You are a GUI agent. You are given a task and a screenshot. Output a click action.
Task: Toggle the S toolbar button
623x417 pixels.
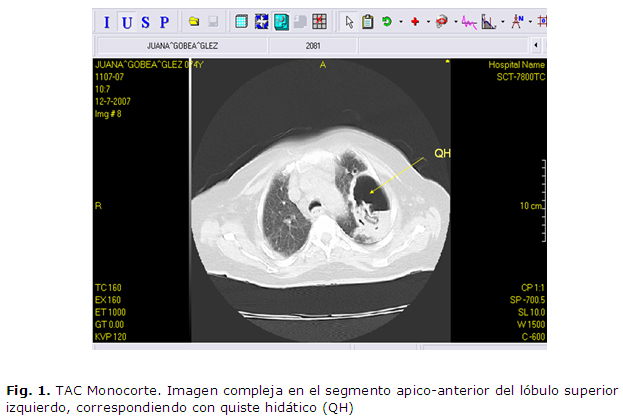pyautogui.click(x=146, y=22)
